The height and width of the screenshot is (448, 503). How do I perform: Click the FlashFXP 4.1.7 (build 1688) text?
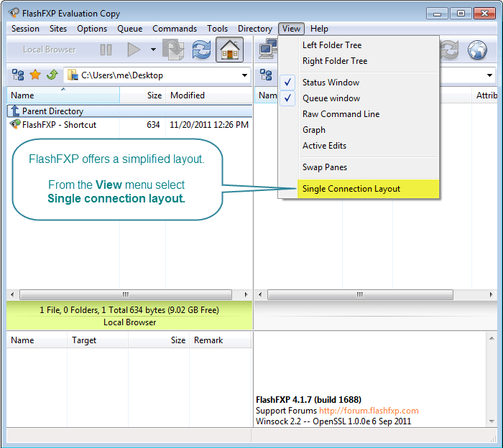pyautogui.click(x=308, y=400)
